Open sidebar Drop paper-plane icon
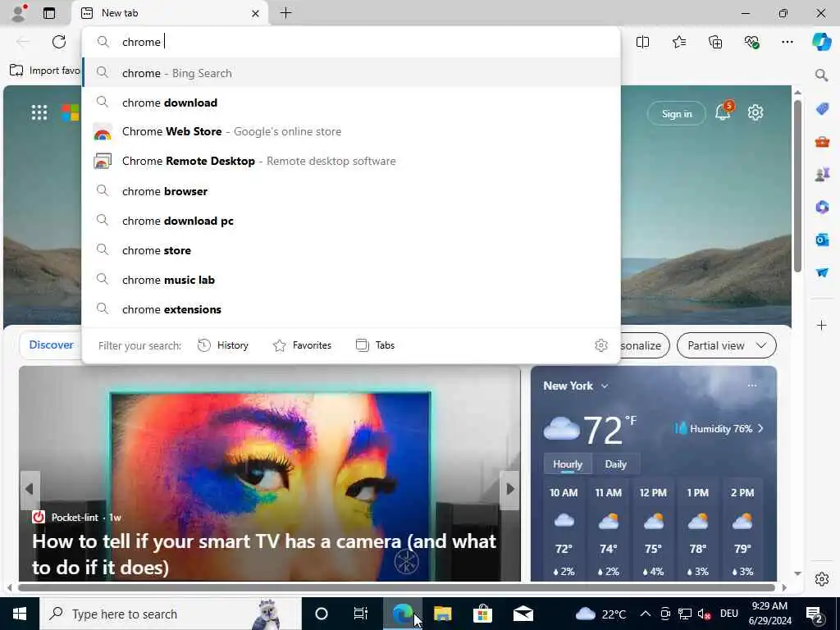840x630 pixels. pyautogui.click(x=822, y=272)
